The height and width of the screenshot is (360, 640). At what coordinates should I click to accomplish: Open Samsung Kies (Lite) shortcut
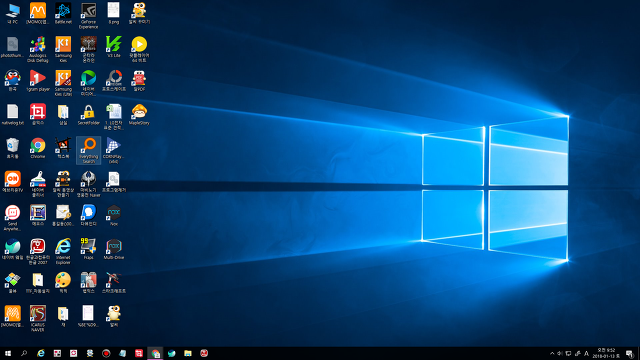click(x=63, y=83)
